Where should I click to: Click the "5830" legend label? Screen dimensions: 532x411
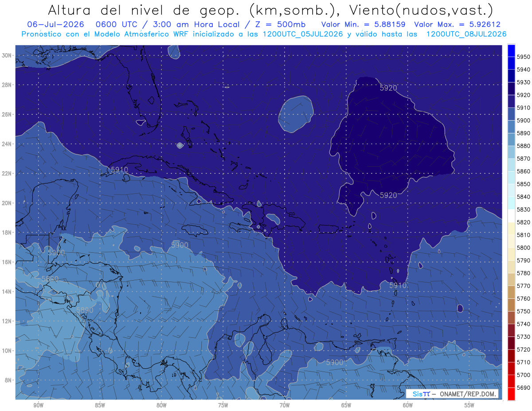(x=523, y=210)
